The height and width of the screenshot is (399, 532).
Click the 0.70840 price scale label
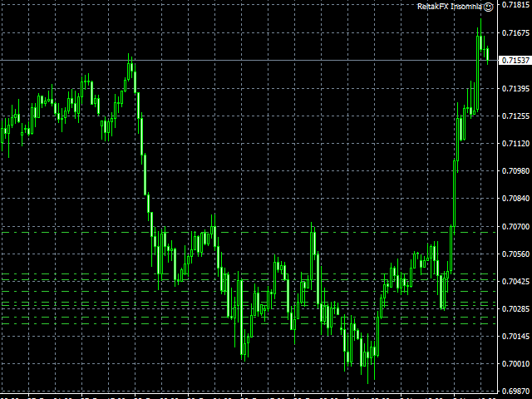(515, 199)
